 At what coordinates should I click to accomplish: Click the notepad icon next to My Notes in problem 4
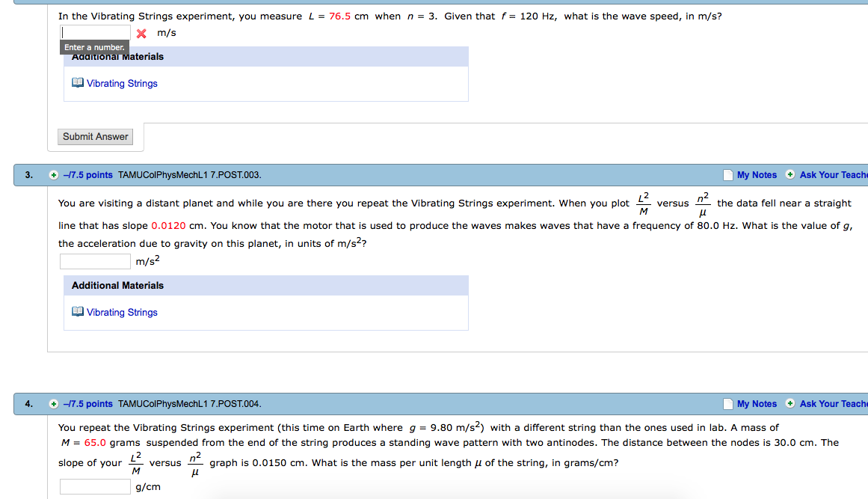pyautogui.click(x=727, y=403)
